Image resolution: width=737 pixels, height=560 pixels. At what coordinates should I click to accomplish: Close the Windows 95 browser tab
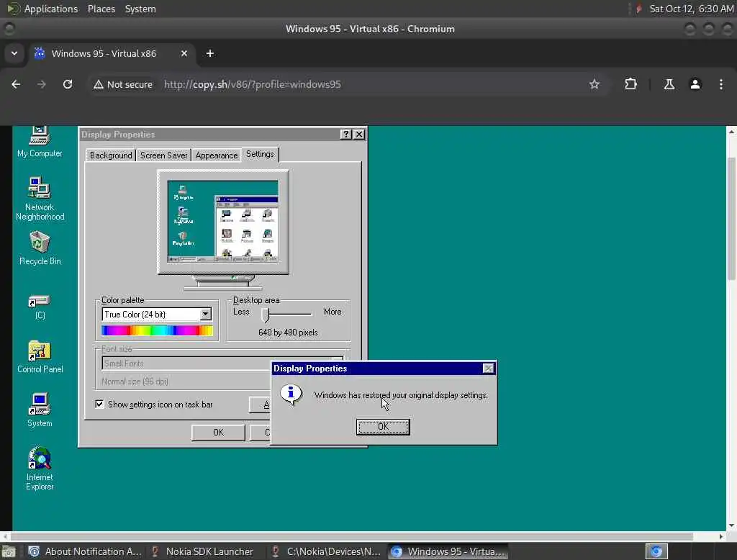(x=184, y=53)
